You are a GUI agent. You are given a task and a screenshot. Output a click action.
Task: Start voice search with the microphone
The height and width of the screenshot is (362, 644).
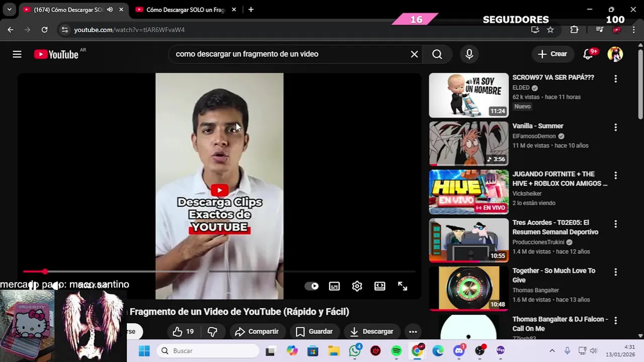[469, 54]
